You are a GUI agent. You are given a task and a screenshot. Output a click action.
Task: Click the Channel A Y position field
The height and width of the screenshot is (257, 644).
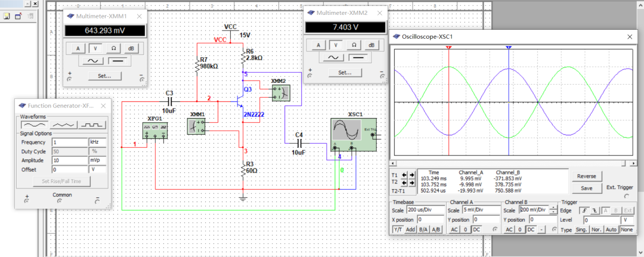(x=486, y=219)
